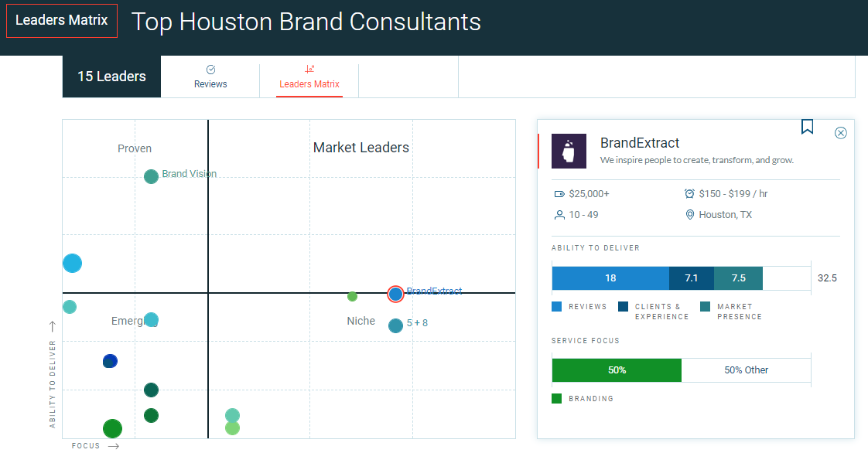This screenshot has width=868, height=453.
Task: Click large light-blue dot on left edge
Action: click(72, 264)
